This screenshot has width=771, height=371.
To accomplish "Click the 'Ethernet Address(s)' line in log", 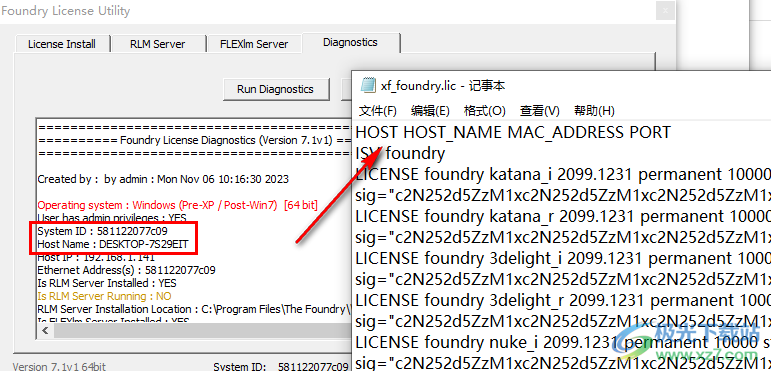I will click(x=126, y=270).
